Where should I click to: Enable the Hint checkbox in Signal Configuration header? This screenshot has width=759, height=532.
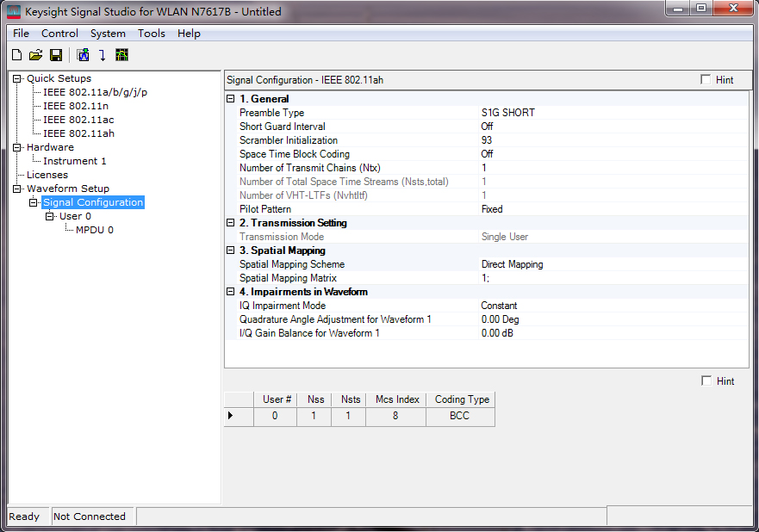click(x=706, y=80)
